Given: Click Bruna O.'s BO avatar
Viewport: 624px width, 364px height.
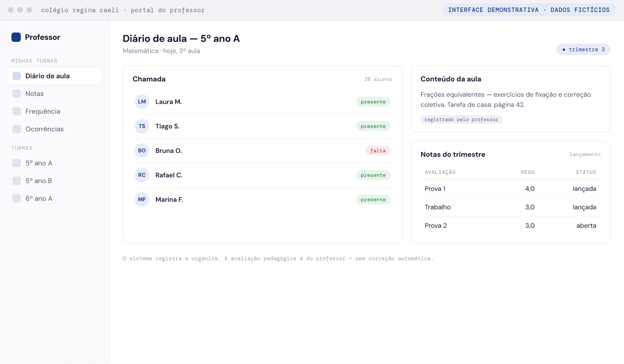Looking at the screenshot, I should tap(142, 151).
